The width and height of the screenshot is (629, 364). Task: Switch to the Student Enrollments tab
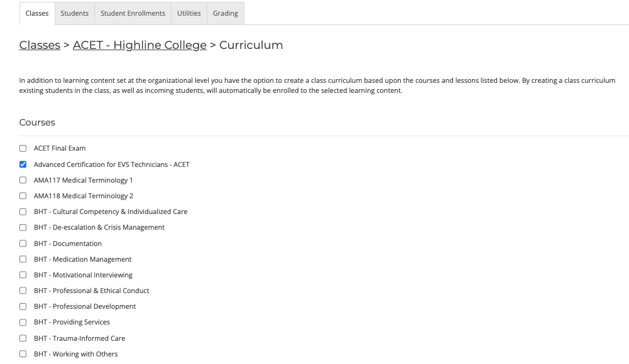click(x=133, y=13)
